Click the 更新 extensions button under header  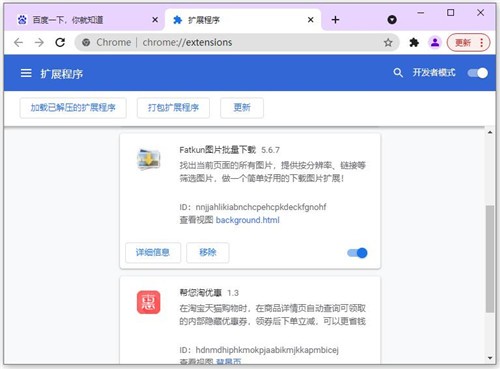point(242,108)
